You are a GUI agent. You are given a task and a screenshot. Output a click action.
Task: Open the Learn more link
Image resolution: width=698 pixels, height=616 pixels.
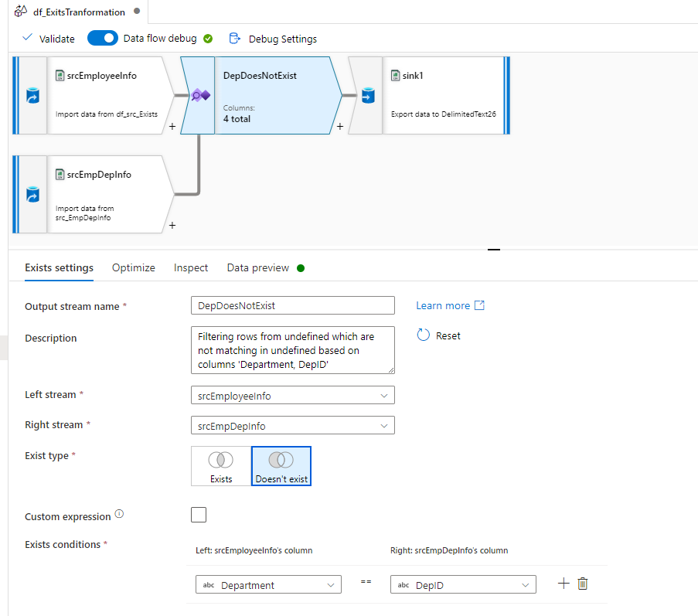point(450,306)
